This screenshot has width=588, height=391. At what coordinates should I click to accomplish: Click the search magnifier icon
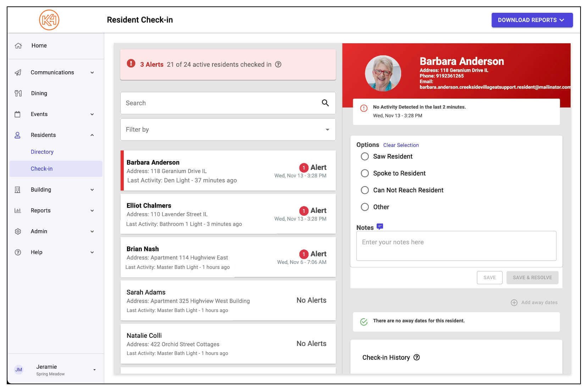325,103
